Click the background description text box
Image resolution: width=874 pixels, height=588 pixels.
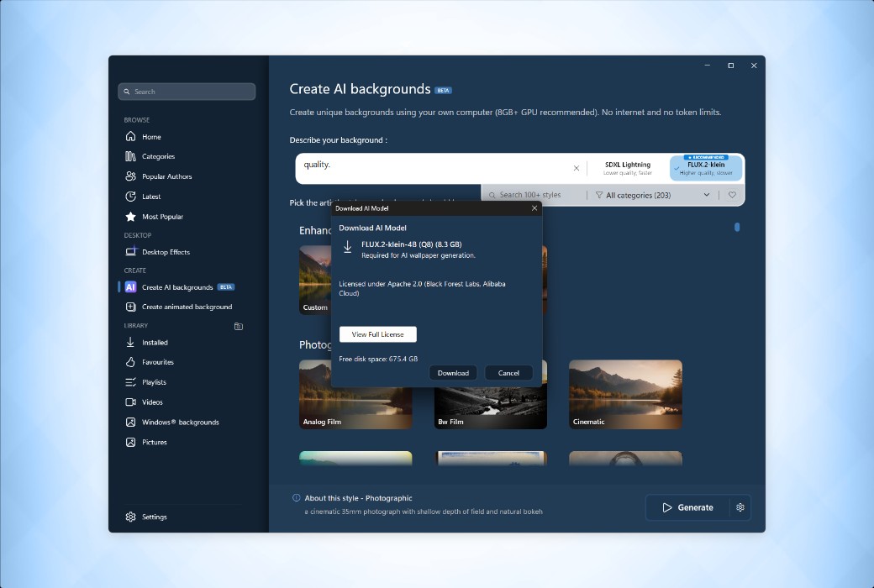tap(433, 168)
